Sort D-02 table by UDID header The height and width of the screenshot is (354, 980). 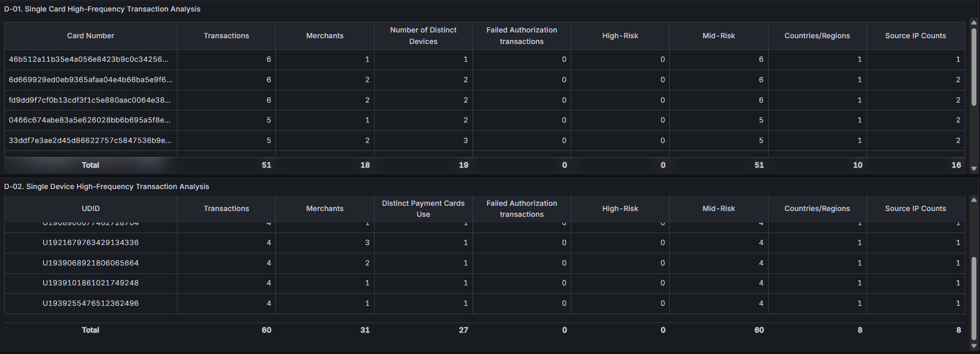pyautogui.click(x=91, y=208)
